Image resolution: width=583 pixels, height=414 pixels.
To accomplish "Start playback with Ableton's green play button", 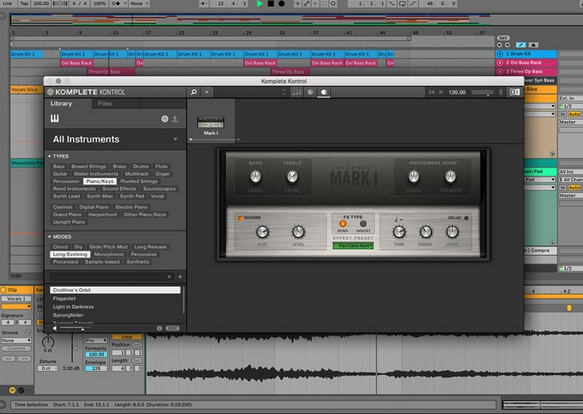I will click(260, 4).
